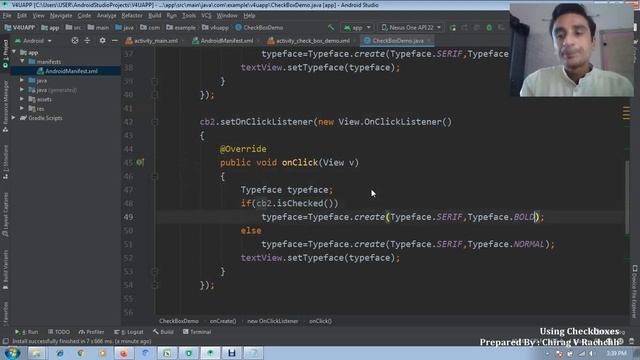Expand the assets folder node
640x360 pixels.
pos(22,99)
